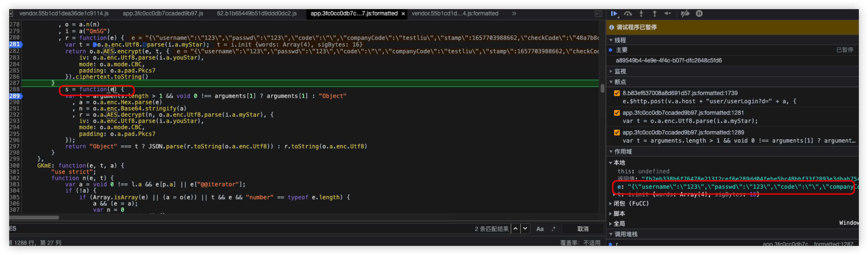Click line number 300 GKmE function

[14, 165]
